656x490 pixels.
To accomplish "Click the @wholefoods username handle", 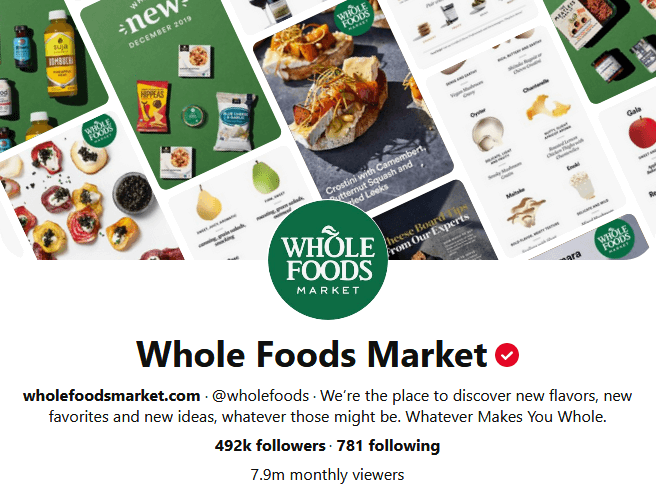I will click(260, 395).
